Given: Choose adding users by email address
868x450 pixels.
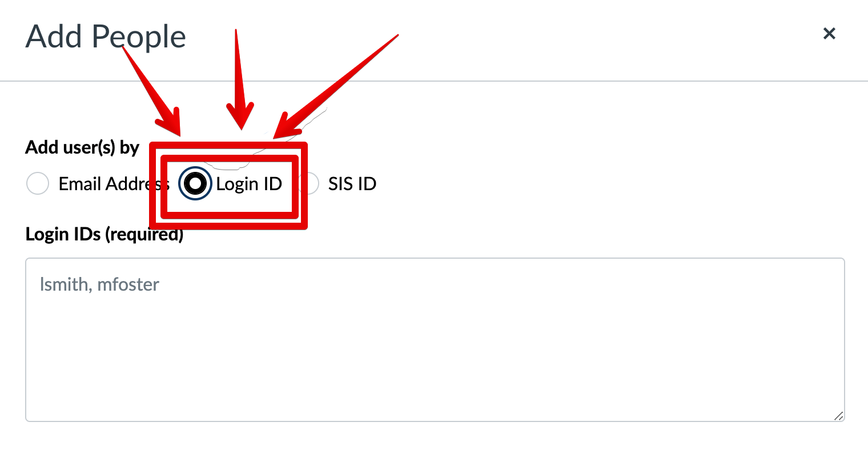Looking at the screenshot, I should click(x=38, y=184).
